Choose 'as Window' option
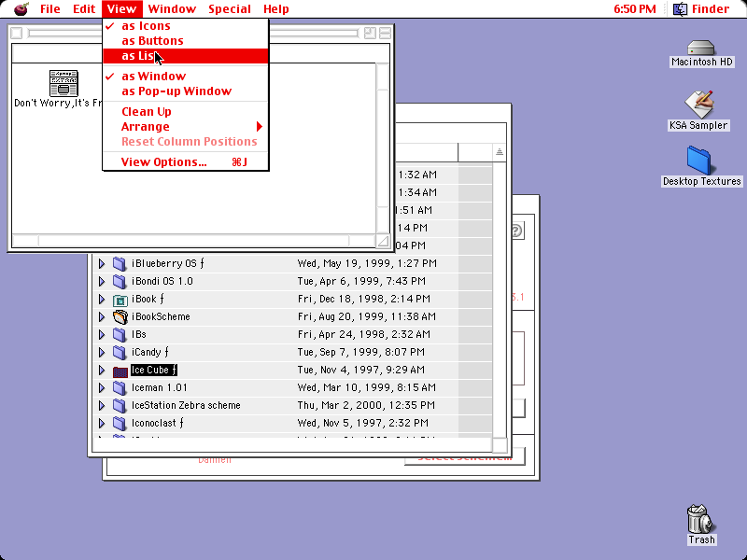This screenshot has width=747, height=560. (x=186, y=77)
